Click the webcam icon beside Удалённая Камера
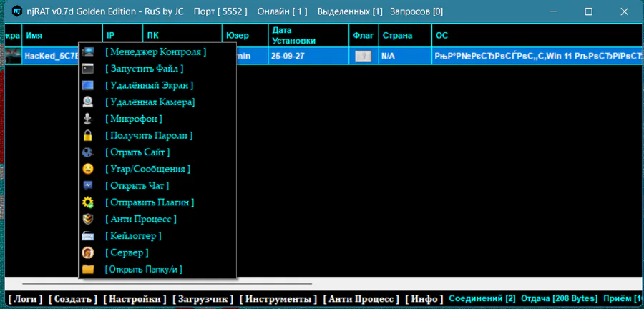The width and height of the screenshot is (644, 309). 87,102
